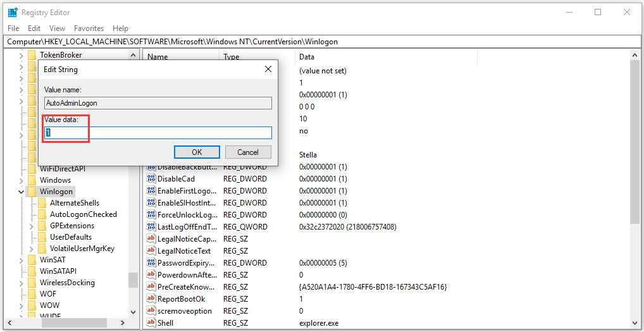Open the File menu

13,28
